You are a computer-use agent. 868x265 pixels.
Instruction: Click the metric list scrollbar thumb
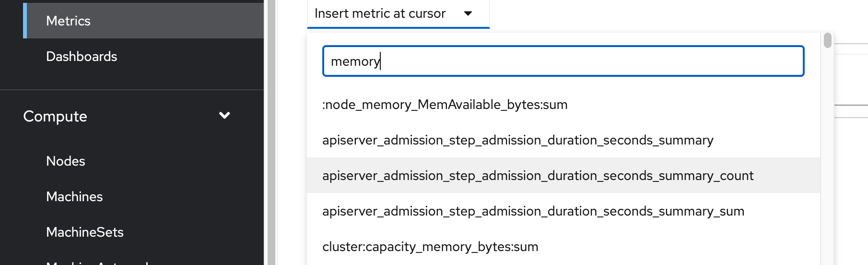click(827, 40)
